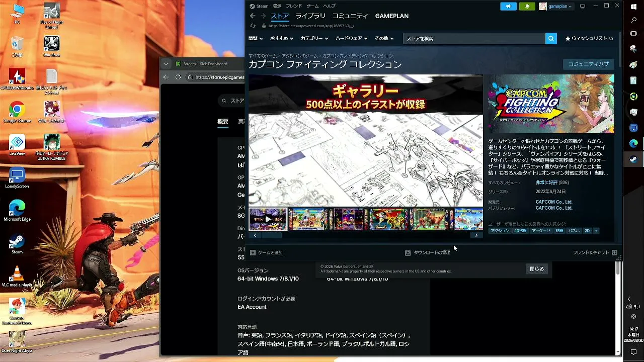This screenshot has width=644, height=362.
Task: Select the 概要 tab on Epic store page
Action: pos(223,121)
